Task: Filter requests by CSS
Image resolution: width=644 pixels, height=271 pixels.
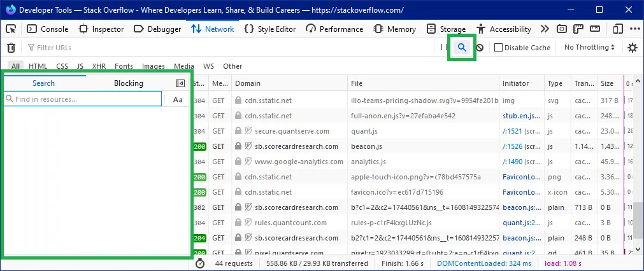Action: click(62, 66)
